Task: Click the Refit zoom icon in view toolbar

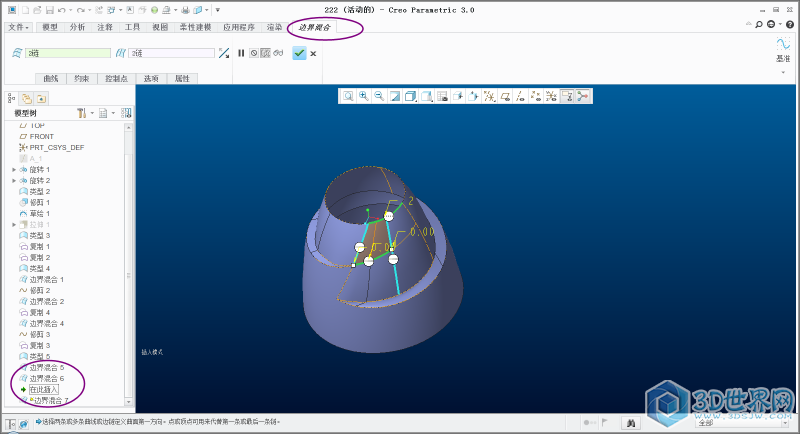Action: (x=348, y=96)
